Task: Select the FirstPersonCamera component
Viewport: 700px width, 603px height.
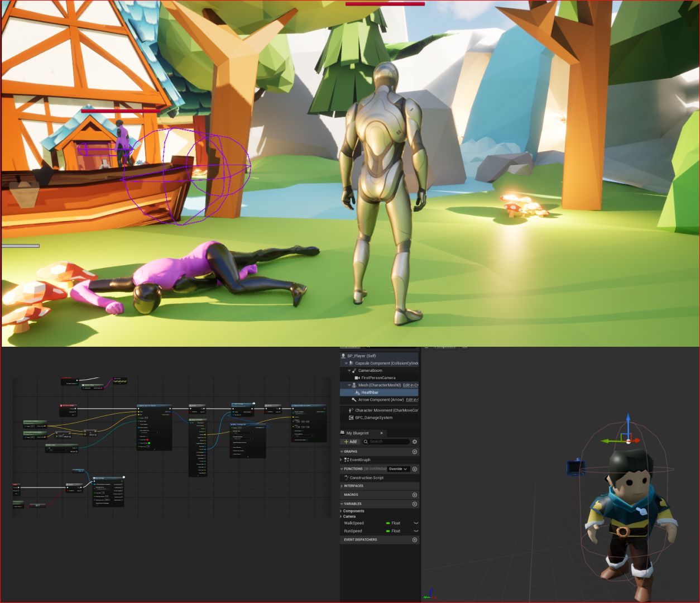Action: [378, 378]
